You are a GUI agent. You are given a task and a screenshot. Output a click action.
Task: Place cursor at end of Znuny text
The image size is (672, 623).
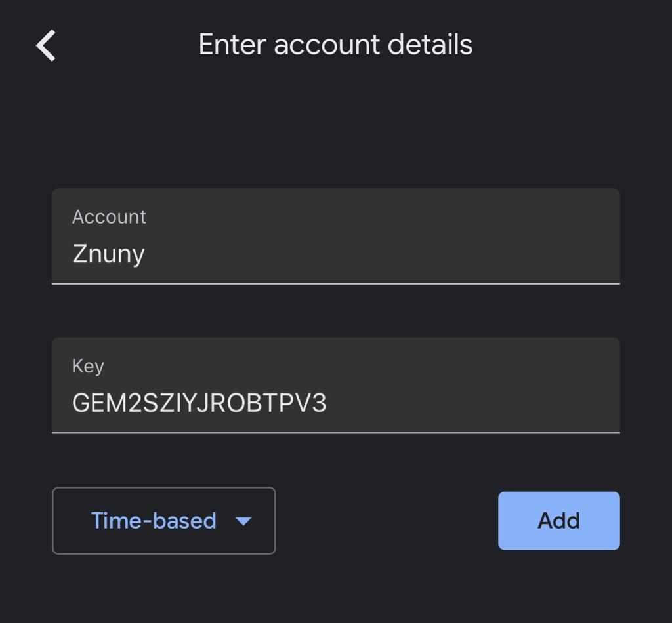pos(146,254)
